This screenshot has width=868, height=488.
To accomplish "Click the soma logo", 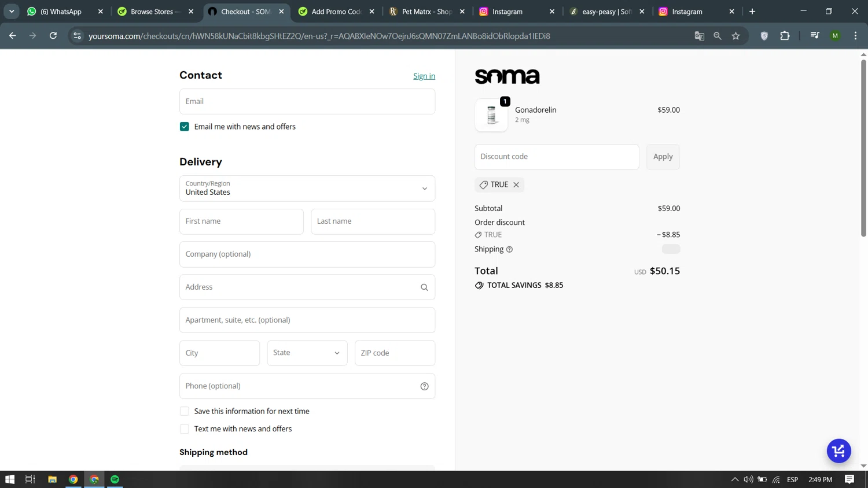I will 507,76.
